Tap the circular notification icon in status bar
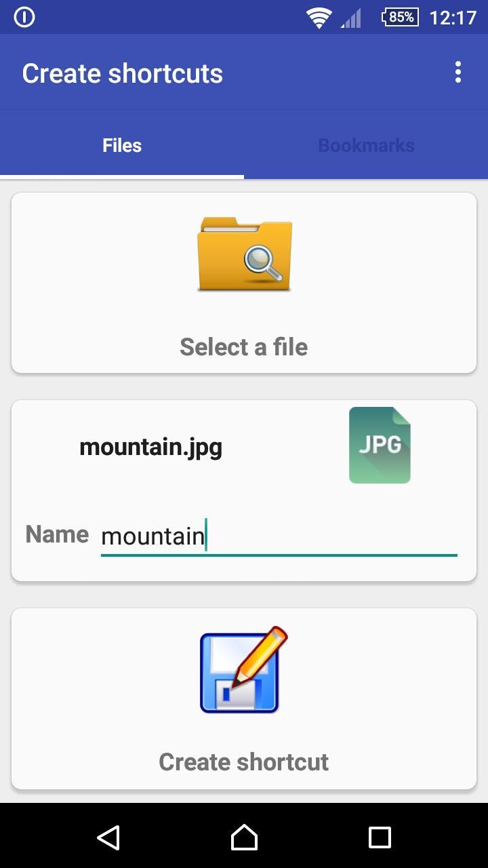 (24, 17)
